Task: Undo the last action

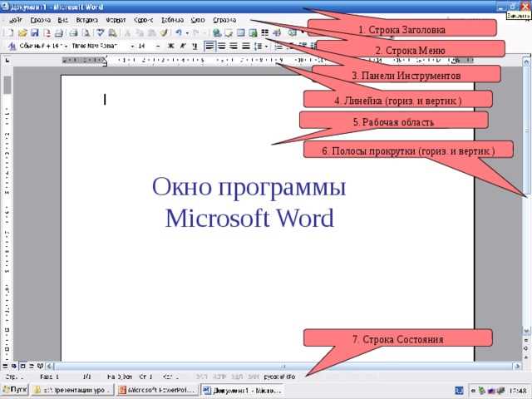Action: tap(179, 33)
